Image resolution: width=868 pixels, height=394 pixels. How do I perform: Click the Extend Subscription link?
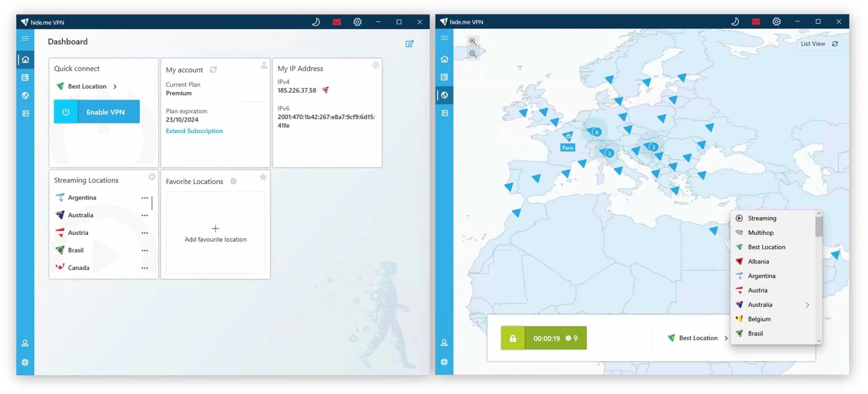coord(194,131)
